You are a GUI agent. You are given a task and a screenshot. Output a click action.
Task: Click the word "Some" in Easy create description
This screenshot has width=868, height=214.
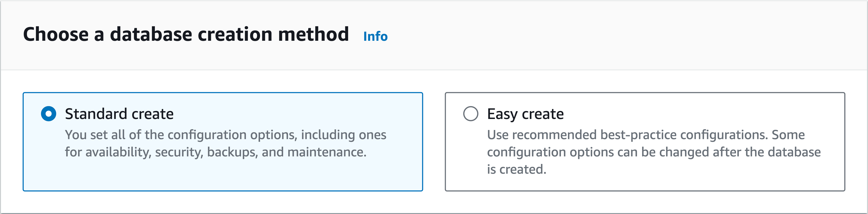788,135
